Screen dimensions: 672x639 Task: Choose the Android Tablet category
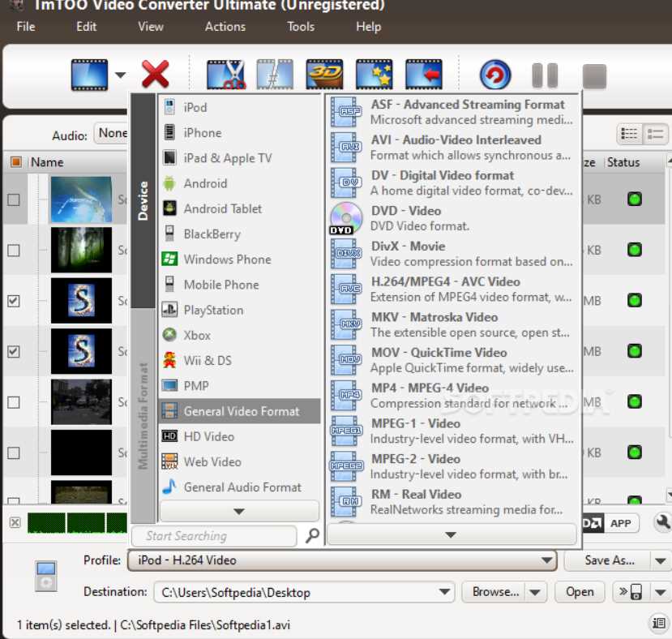click(x=239, y=208)
